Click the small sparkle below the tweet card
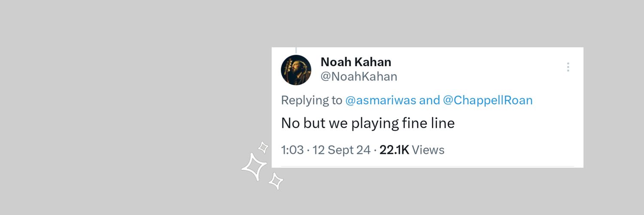Image resolution: width=644 pixels, height=215 pixels. pos(276,181)
